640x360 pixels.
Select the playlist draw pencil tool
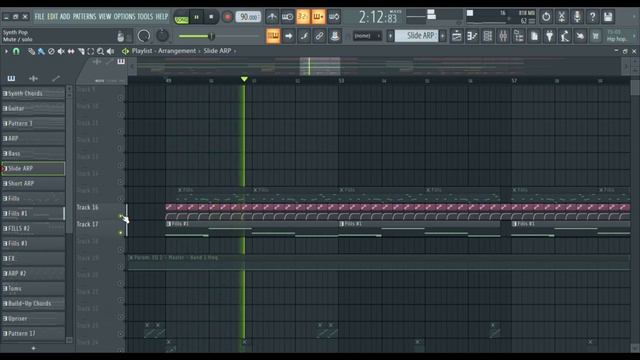31,51
